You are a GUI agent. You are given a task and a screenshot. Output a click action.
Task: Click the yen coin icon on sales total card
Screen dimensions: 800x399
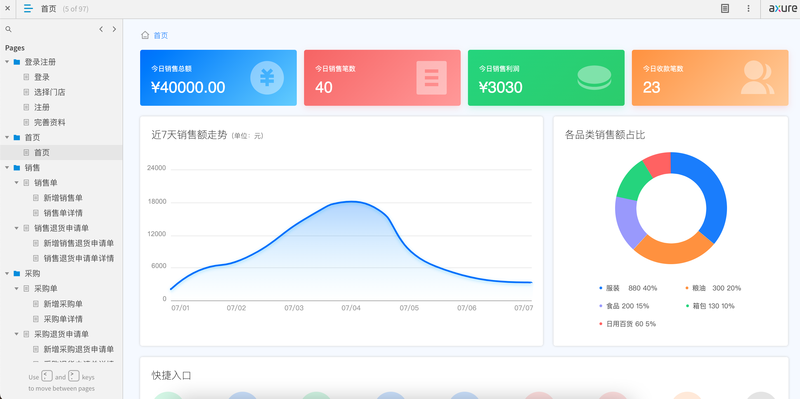point(267,78)
